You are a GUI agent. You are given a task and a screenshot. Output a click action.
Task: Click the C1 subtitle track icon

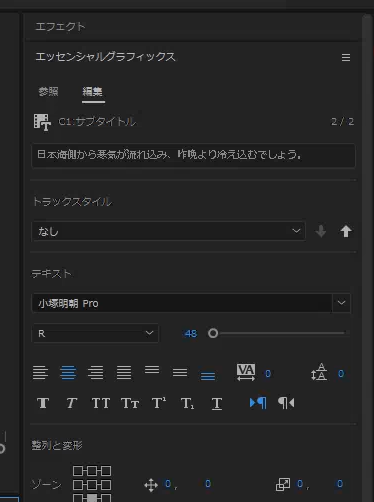pos(42,122)
